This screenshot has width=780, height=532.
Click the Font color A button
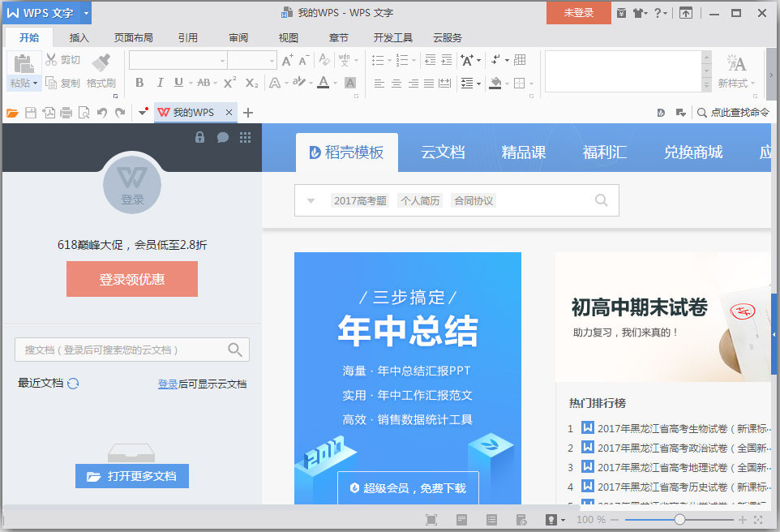(x=324, y=83)
